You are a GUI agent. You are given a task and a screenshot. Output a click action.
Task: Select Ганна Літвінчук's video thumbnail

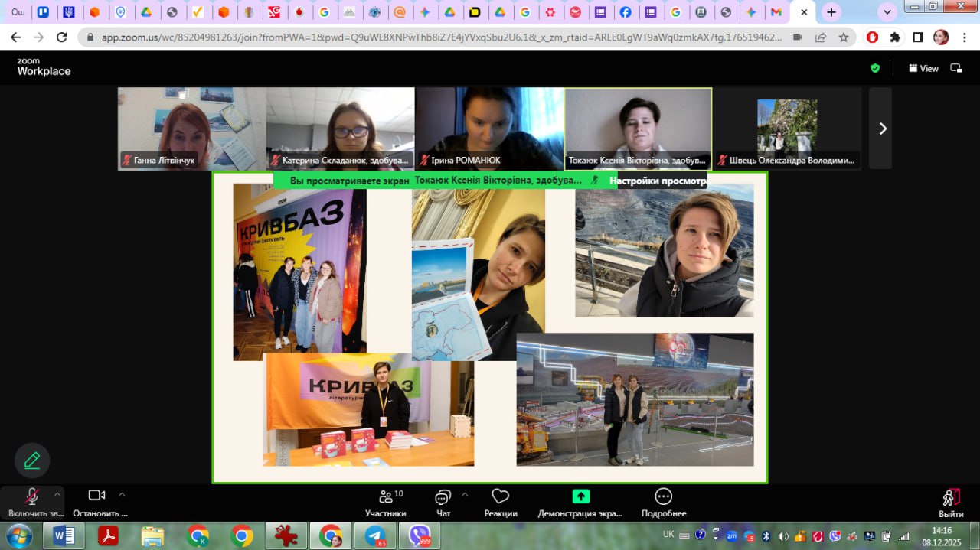(x=191, y=129)
